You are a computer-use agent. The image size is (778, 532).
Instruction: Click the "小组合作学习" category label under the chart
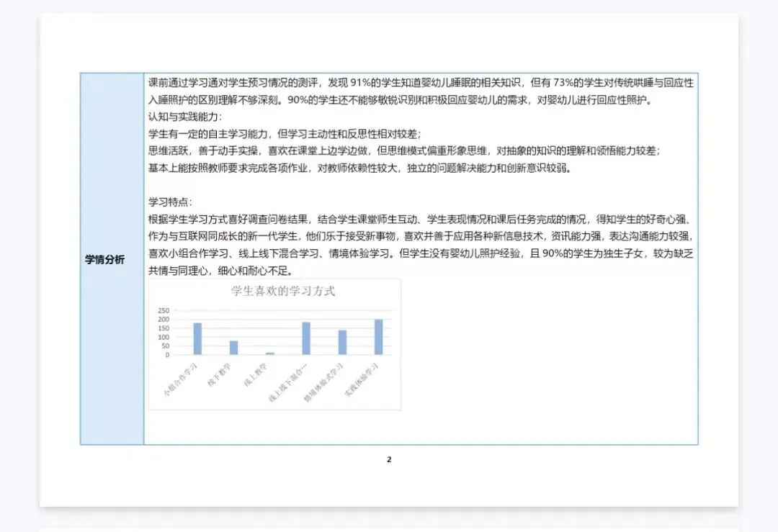coord(181,379)
